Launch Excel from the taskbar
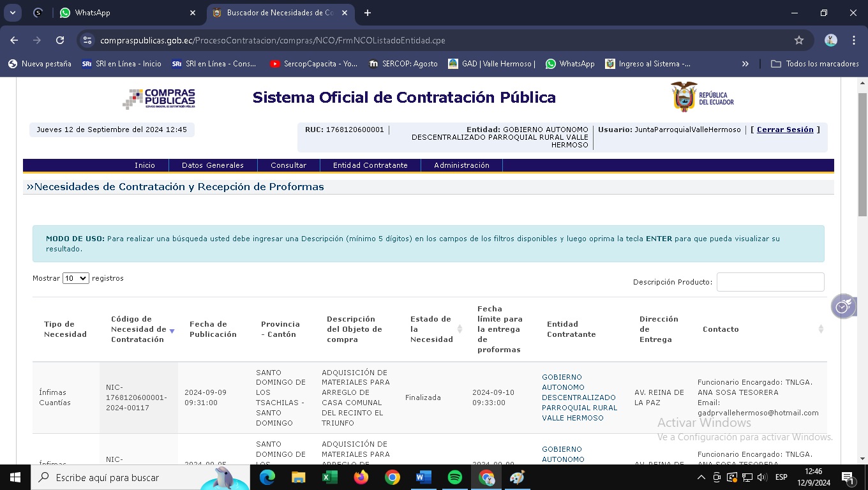 point(330,477)
